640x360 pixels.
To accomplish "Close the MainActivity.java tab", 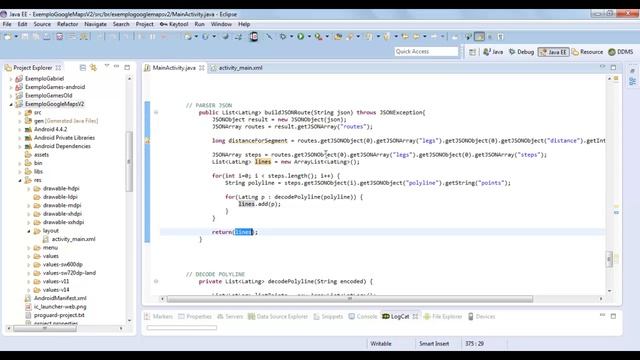I will pos(202,68).
